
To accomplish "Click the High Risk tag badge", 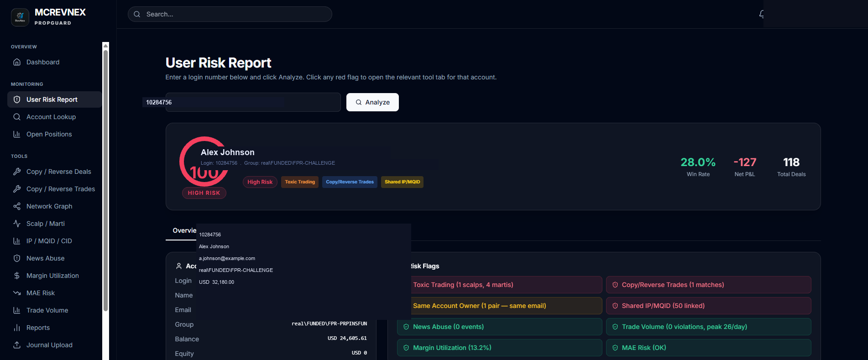I will point(260,182).
